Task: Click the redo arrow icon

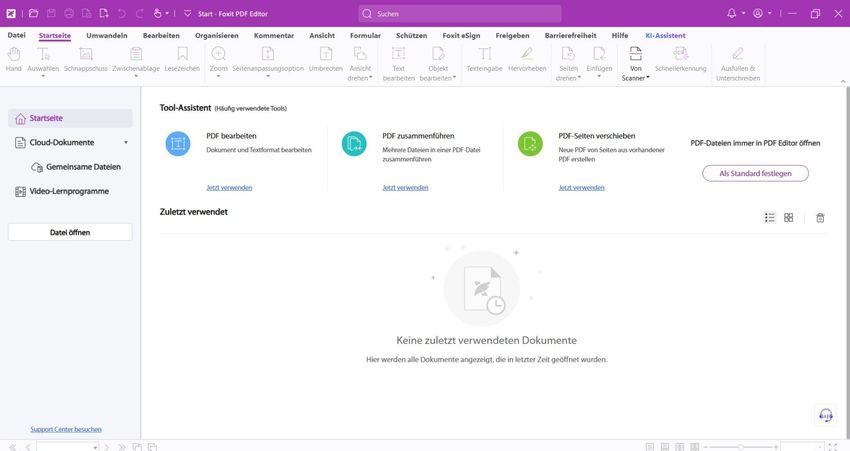Action: tap(140, 14)
